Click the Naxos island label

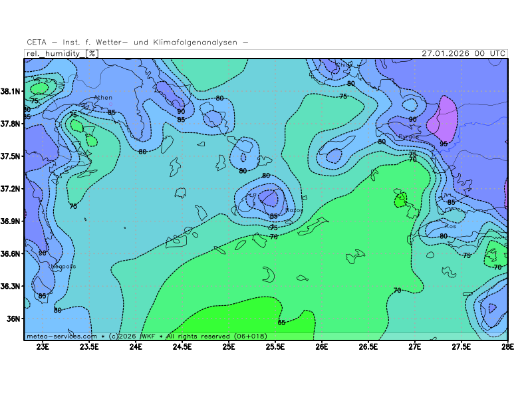coord(293,210)
